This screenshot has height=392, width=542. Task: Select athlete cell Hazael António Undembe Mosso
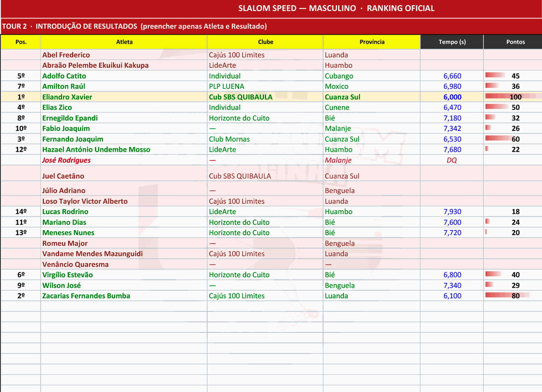(124, 149)
